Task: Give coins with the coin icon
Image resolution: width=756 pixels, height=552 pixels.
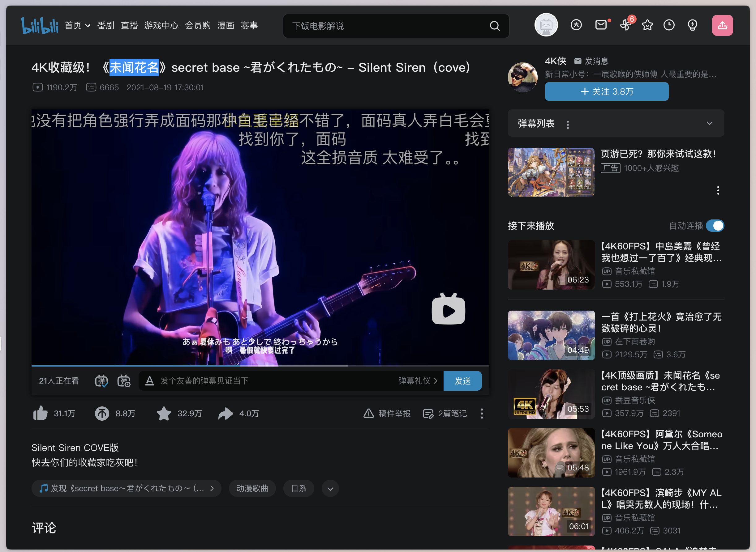Action: click(x=102, y=413)
